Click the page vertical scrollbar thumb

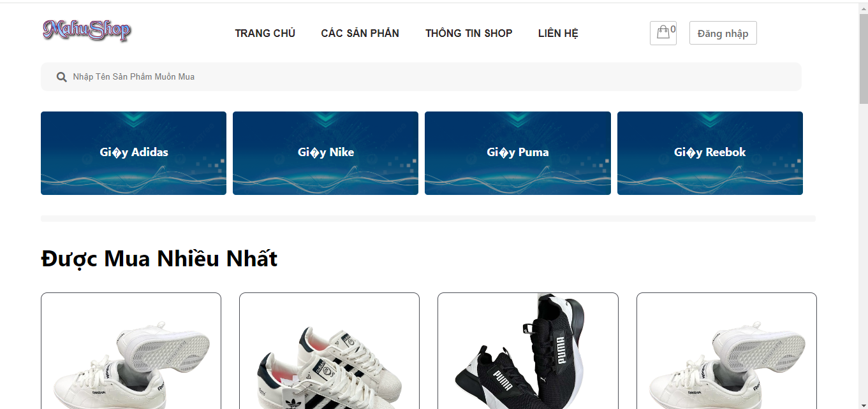point(864,59)
